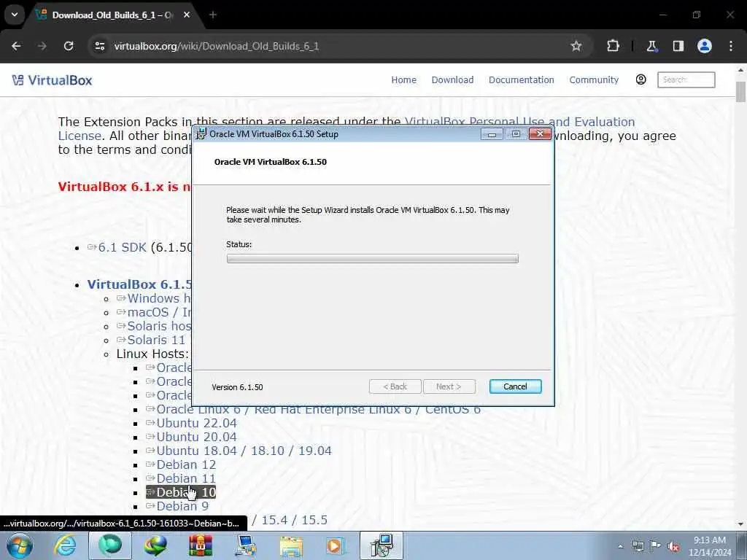The height and width of the screenshot is (560, 747).
Task: Open site information icon in address bar
Action: pos(99,46)
